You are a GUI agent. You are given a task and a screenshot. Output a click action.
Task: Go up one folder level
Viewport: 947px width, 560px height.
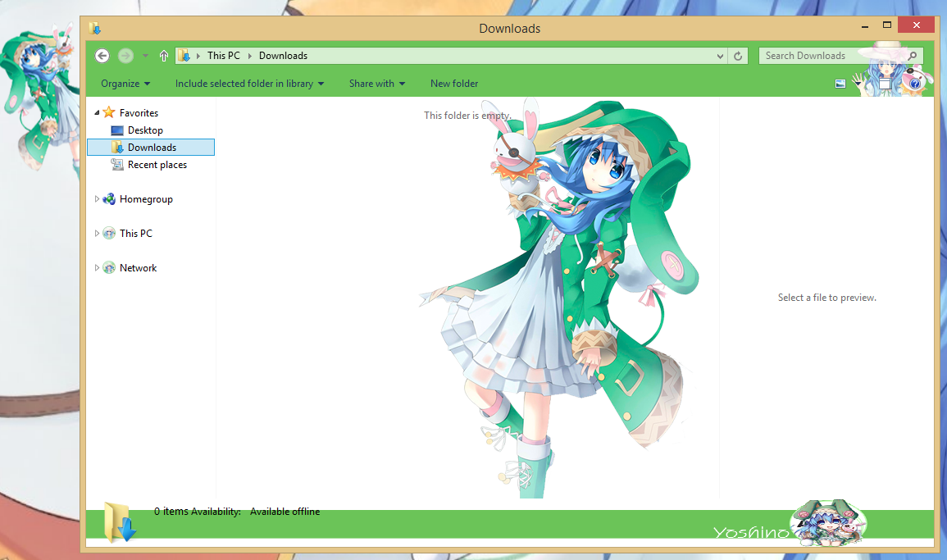tap(164, 56)
